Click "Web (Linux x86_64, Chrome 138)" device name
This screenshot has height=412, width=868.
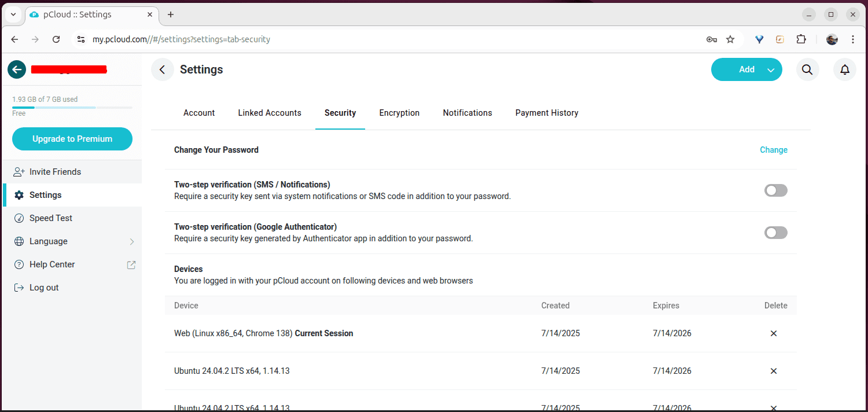point(233,333)
